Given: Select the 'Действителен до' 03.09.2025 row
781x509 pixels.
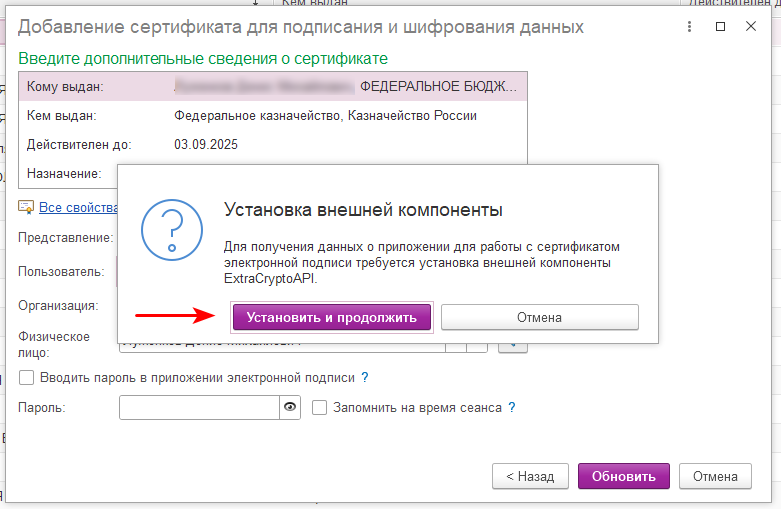Looking at the screenshot, I should (x=272, y=145).
